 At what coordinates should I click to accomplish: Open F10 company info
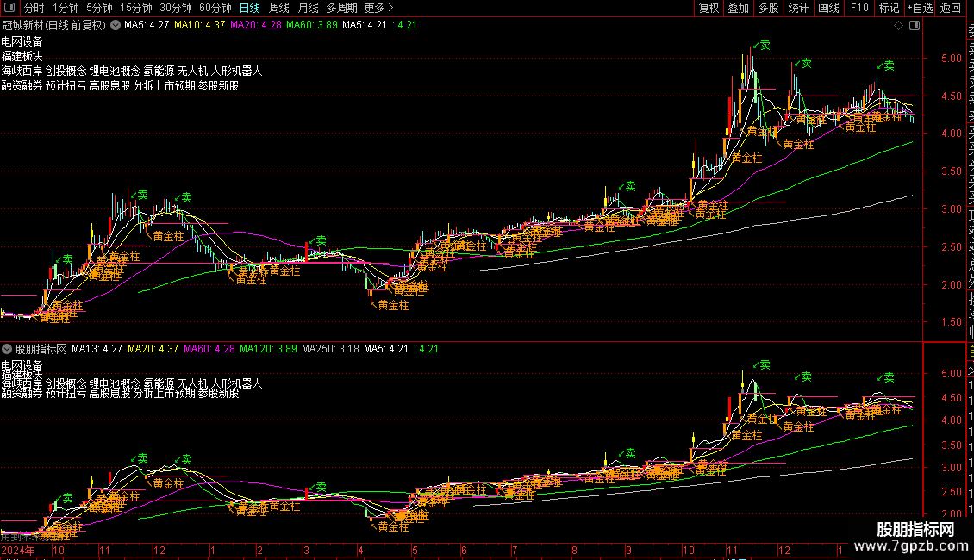click(859, 8)
